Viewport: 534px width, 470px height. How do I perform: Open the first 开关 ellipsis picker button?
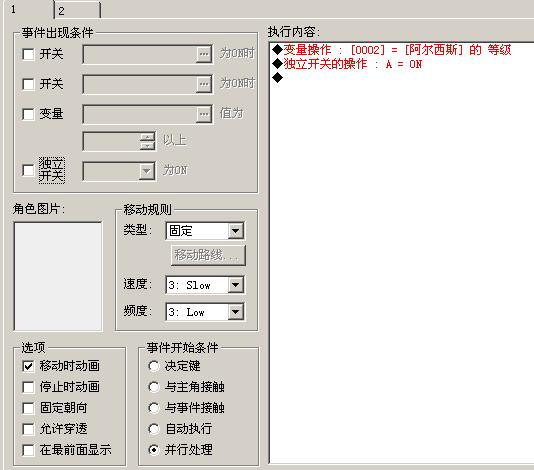[x=204, y=54]
